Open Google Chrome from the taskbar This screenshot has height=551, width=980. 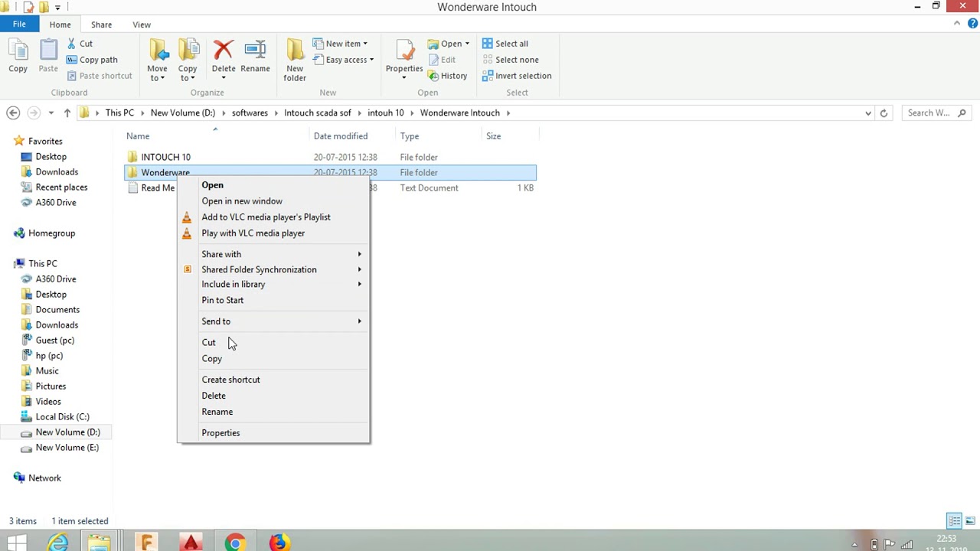coord(235,543)
